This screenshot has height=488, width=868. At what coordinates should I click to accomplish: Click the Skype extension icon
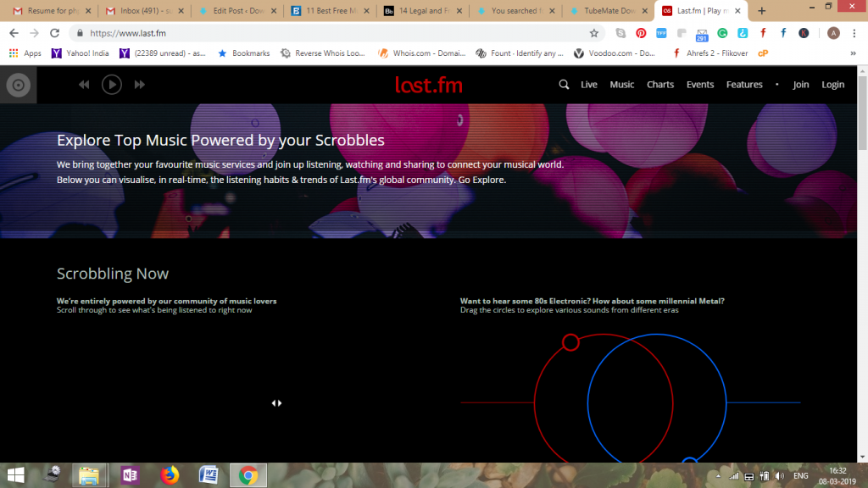(620, 33)
